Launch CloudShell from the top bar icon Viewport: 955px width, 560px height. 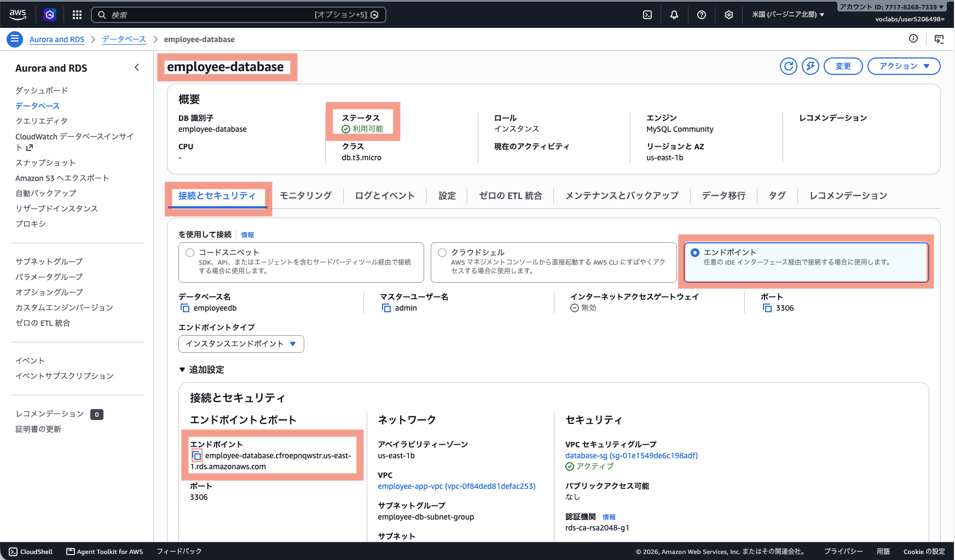click(x=647, y=15)
